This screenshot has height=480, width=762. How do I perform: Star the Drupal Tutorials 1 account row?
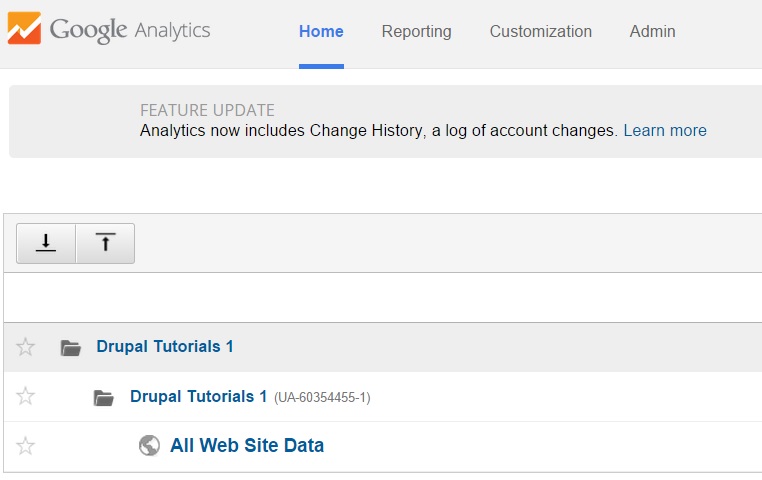click(25, 347)
